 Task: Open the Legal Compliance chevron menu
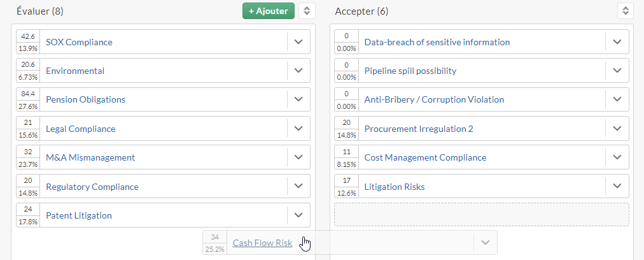point(298,128)
